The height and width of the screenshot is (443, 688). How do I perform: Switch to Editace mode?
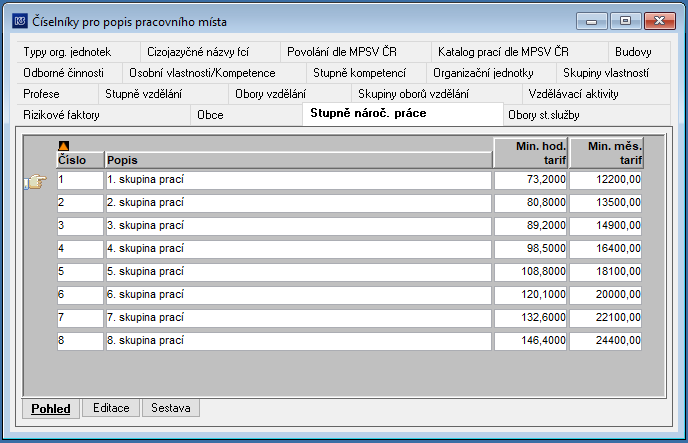click(x=111, y=408)
